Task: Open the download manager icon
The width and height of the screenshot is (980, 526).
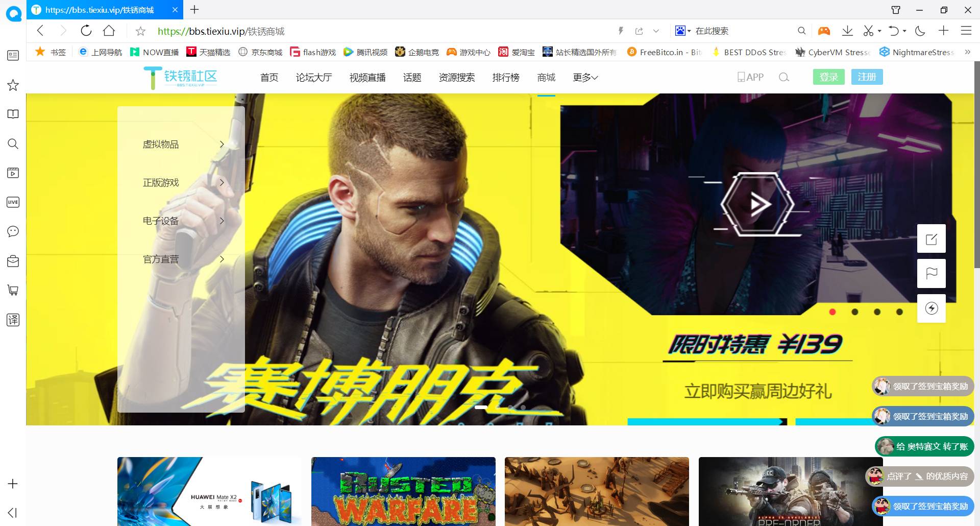Action: [x=847, y=31]
